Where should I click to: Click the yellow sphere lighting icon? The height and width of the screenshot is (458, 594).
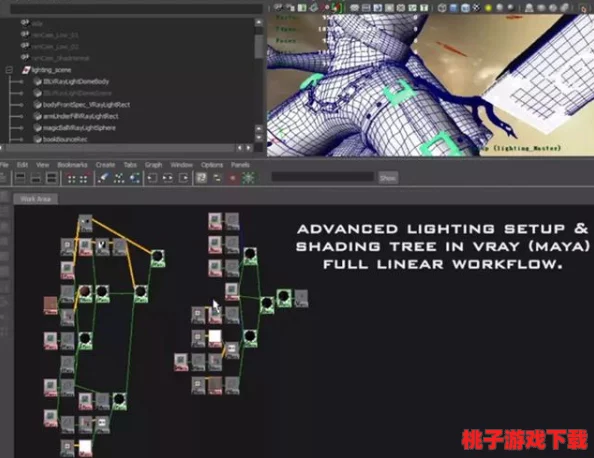click(x=489, y=7)
